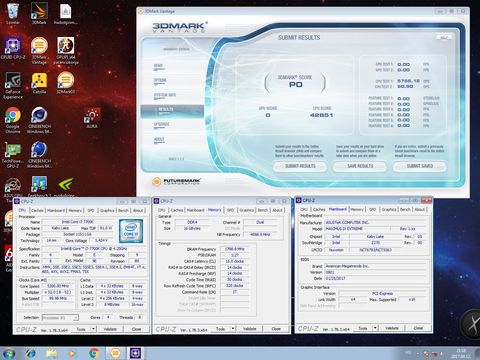The image size is (480, 360).
Task: Click Validate in the CPU-Z memory timings window
Action: coord(249,329)
